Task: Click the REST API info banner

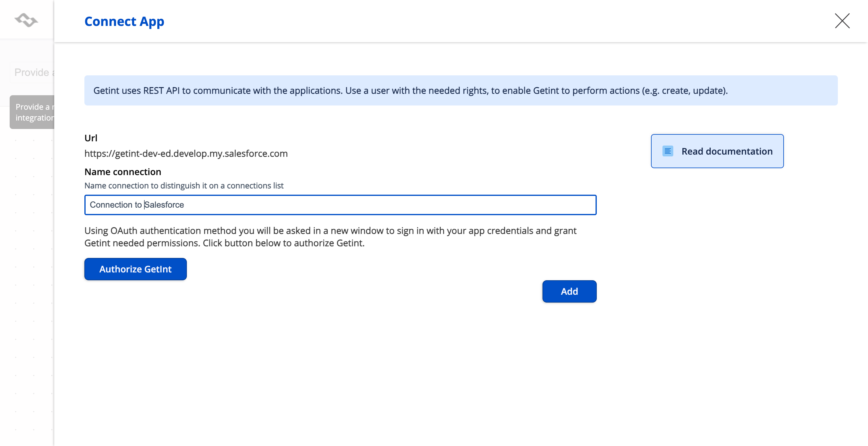Action: pyautogui.click(x=461, y=91)
